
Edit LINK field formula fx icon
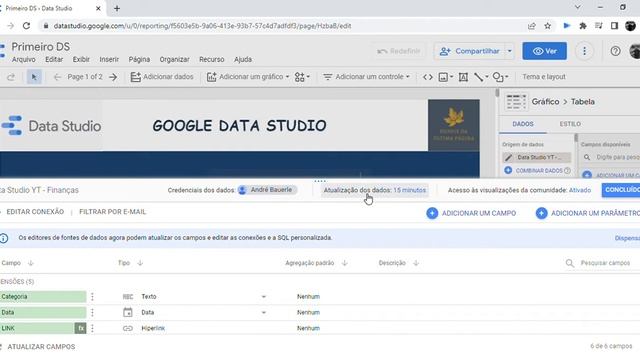(x=80, y=328)
